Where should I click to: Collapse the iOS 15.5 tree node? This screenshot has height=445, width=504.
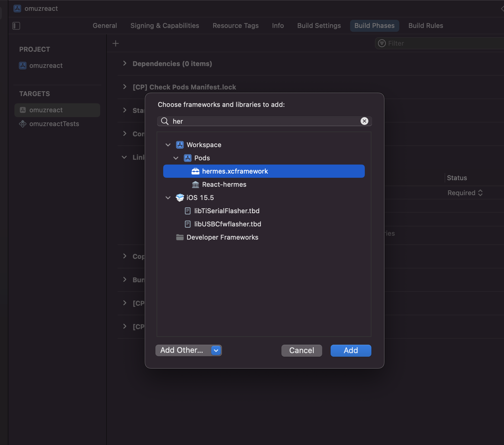coord(168,198)
